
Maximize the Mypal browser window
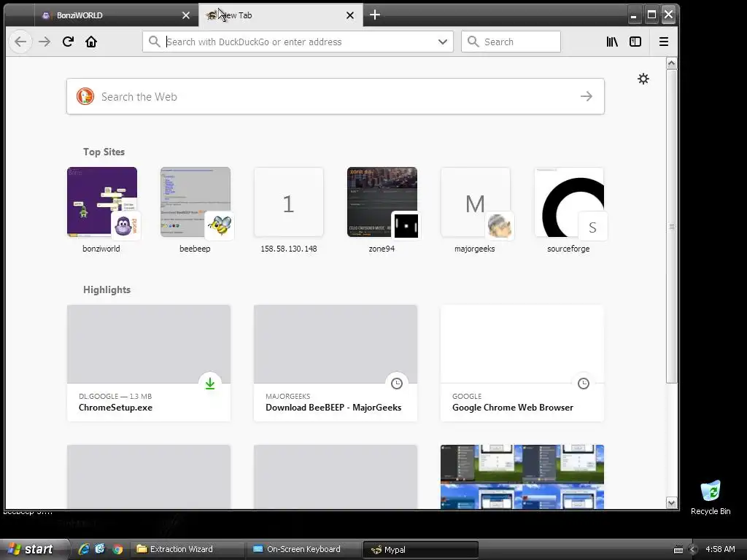[x=651, y=15]
